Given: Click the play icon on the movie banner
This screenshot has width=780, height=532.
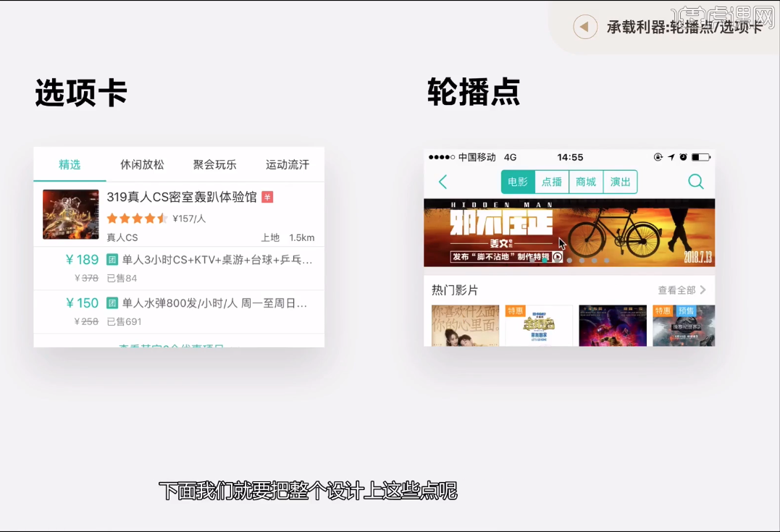Looking at the screenshot, I should (558, 257).
